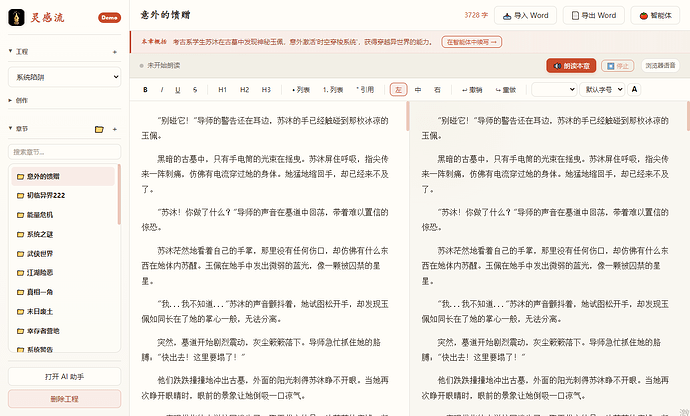Image resolution: width=690 pixels, height=416 pixels.
Task: Stop reading with the 停止 button
Action: (x=617, y=66)
